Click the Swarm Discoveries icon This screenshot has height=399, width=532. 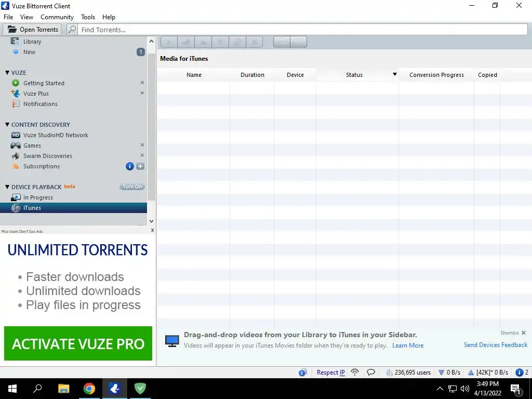[x=16, y=156]
